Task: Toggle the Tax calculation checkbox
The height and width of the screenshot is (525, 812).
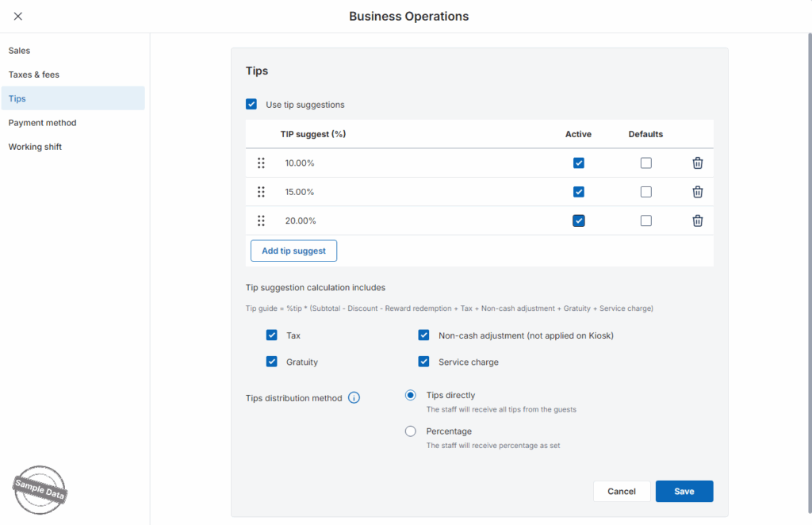Action: click(272, 335)
